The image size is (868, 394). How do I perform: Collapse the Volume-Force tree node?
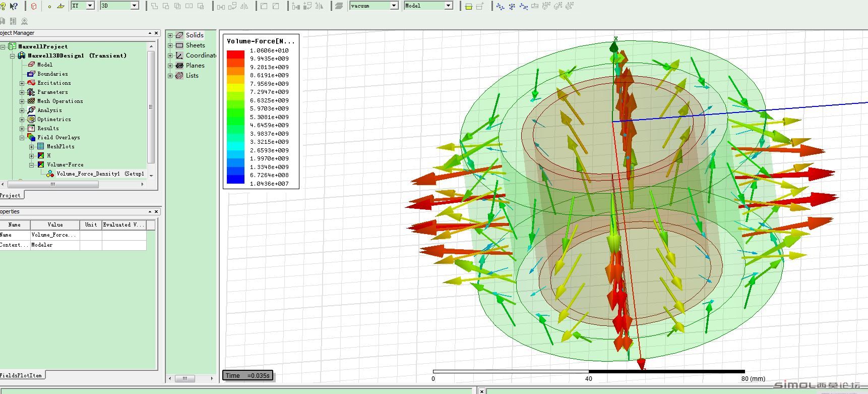(31, 164)
